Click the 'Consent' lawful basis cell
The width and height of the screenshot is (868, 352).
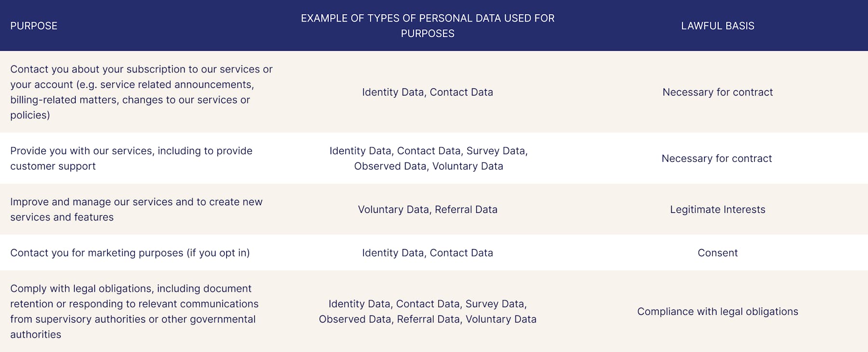pyautogui.click(x=718, y=253)
